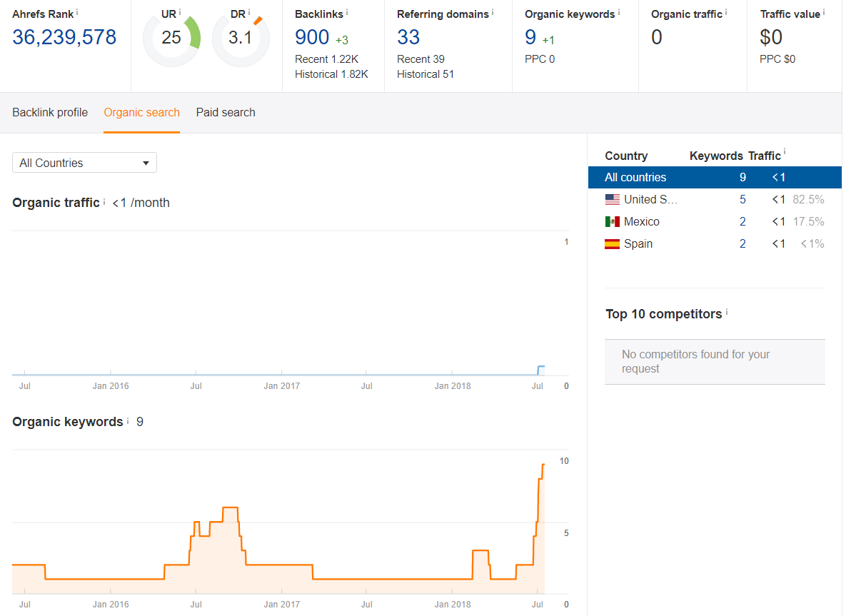Click info icon next to Referring domains
861x616 pixels.
493,12
